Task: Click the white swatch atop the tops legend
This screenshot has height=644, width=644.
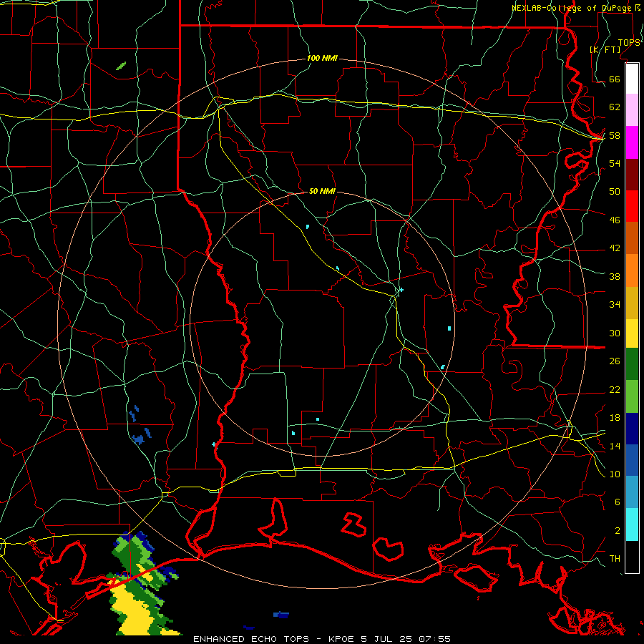Action: (632, 79)
